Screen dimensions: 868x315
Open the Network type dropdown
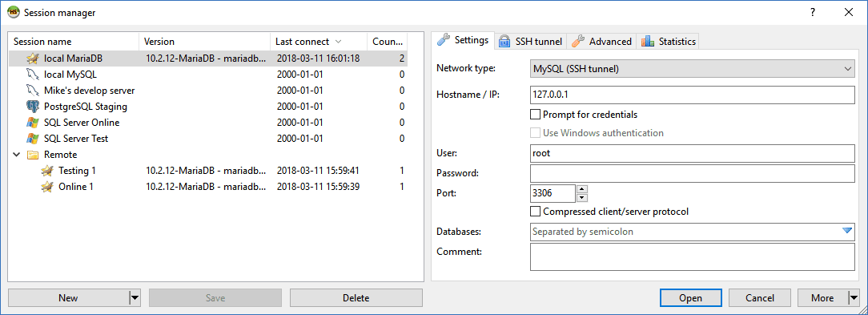point(692,69)
